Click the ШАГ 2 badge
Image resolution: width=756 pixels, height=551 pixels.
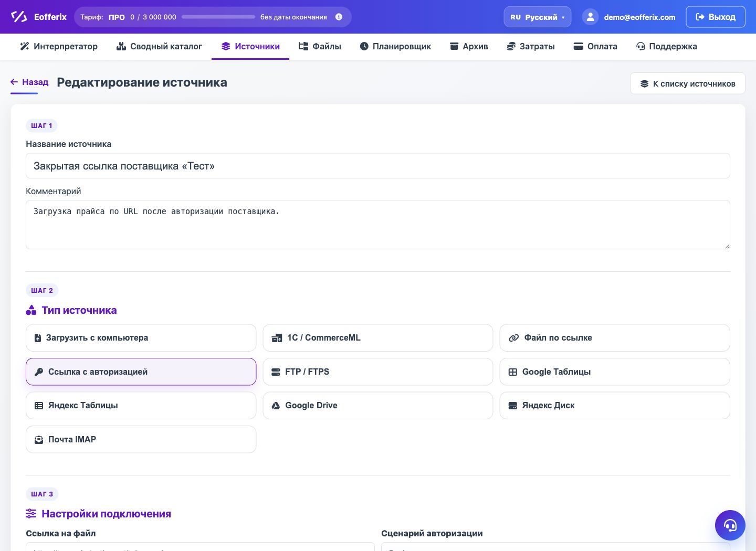point(42,290)
